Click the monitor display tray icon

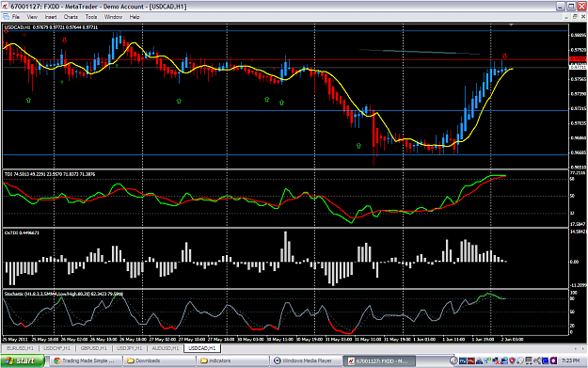(529, 360)
